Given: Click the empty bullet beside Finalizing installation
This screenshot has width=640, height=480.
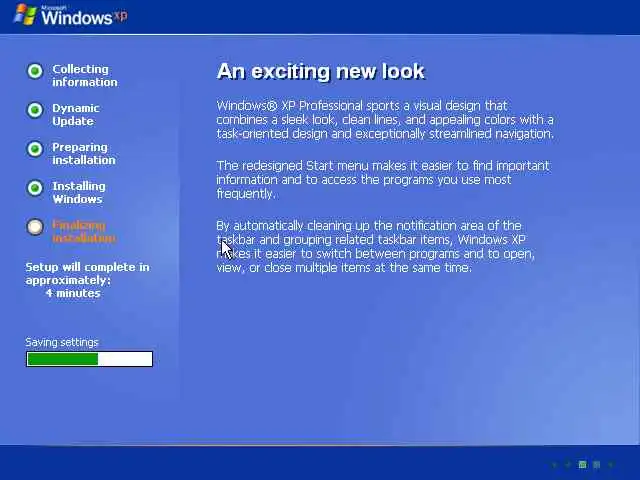Looking at the screenshot, I should coord(35,227).
